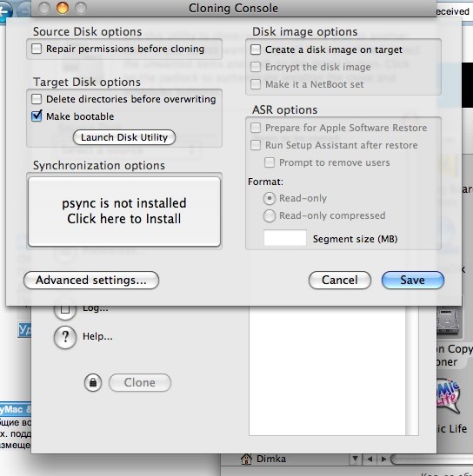
Task: Click the padlock authentication icon
Action: (93, 382)
